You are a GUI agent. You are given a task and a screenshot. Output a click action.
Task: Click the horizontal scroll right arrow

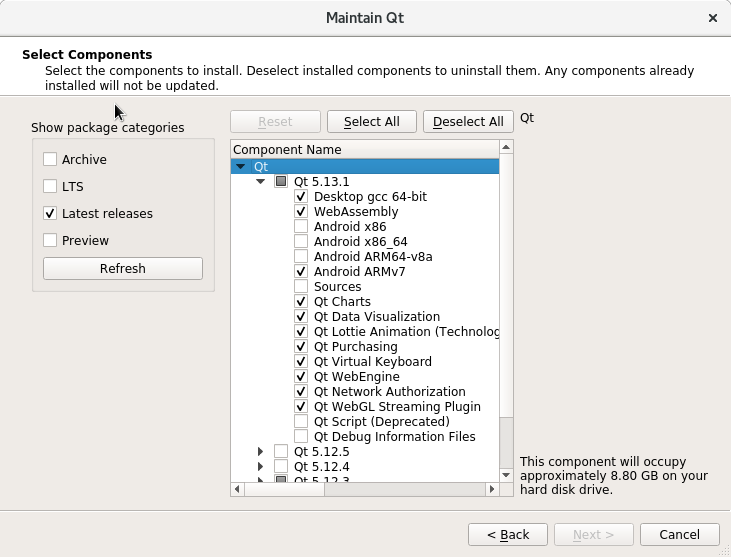492,489
